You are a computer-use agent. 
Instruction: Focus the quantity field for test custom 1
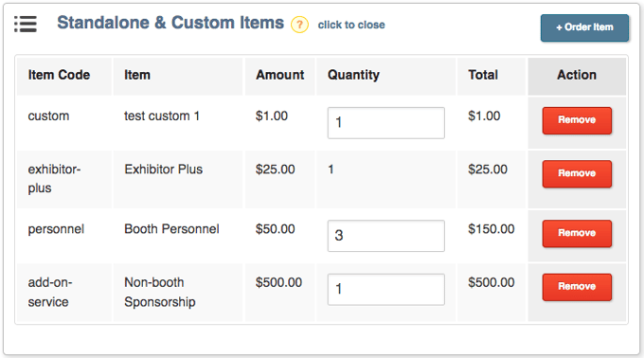[x=386, y=123]
